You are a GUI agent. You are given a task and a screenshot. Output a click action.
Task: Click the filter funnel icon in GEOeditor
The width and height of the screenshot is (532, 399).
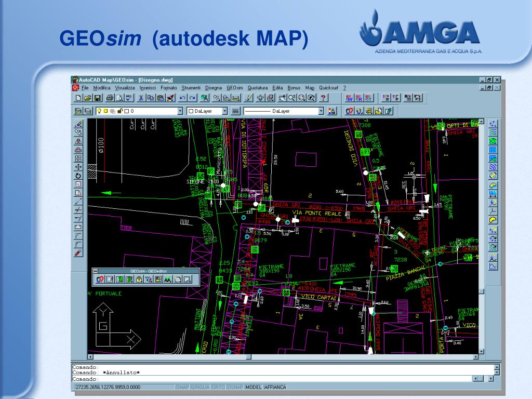149,279
